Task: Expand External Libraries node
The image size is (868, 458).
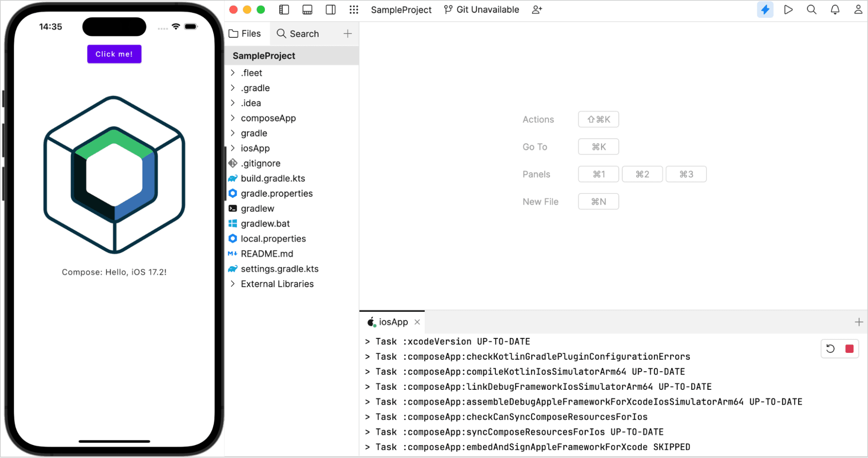Action: [x=233, y=284]
